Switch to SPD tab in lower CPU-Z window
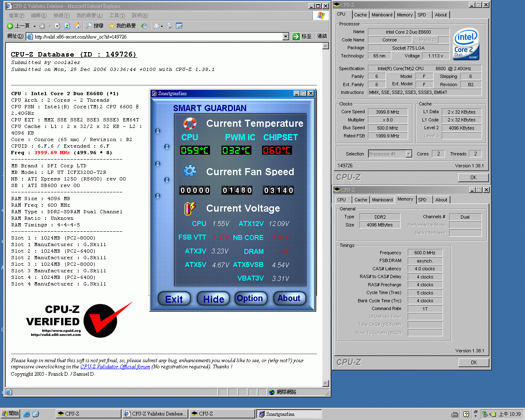Viewport: 525px width, 420px height. [422, 200]
